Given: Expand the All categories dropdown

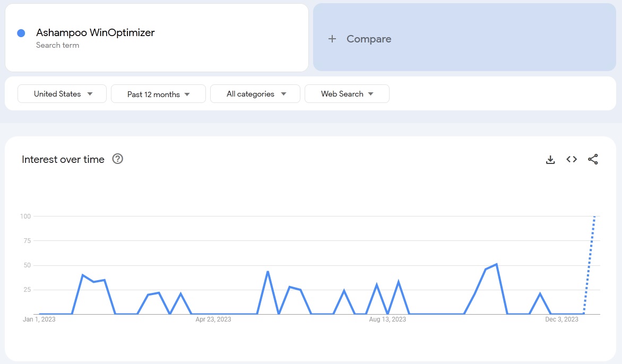Looking at the screenshot, I should tap(255, 94).
